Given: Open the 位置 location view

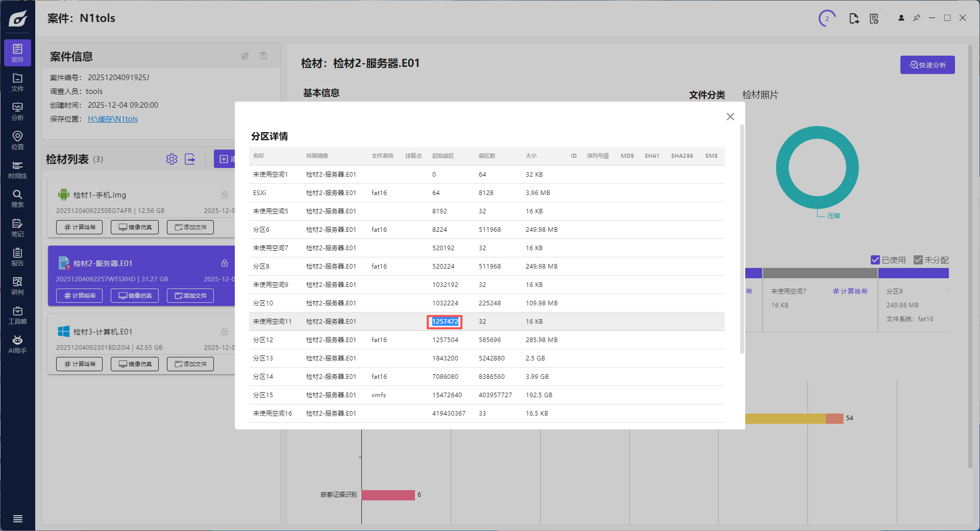Looking at the screenshot, I should (17, 140).
